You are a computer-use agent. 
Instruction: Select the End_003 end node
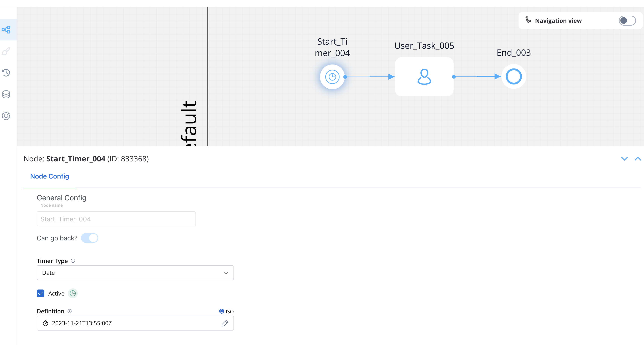click(514, 76)
